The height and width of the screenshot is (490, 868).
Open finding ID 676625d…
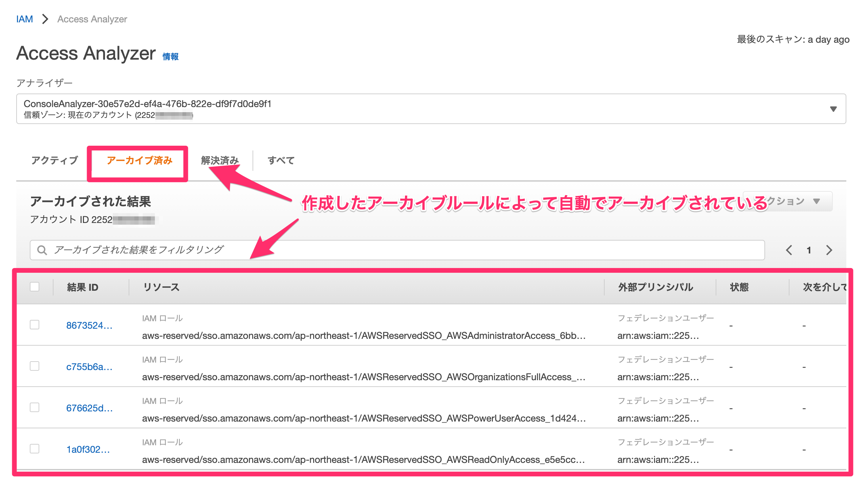pyautogui.click(x=89, y=408)
